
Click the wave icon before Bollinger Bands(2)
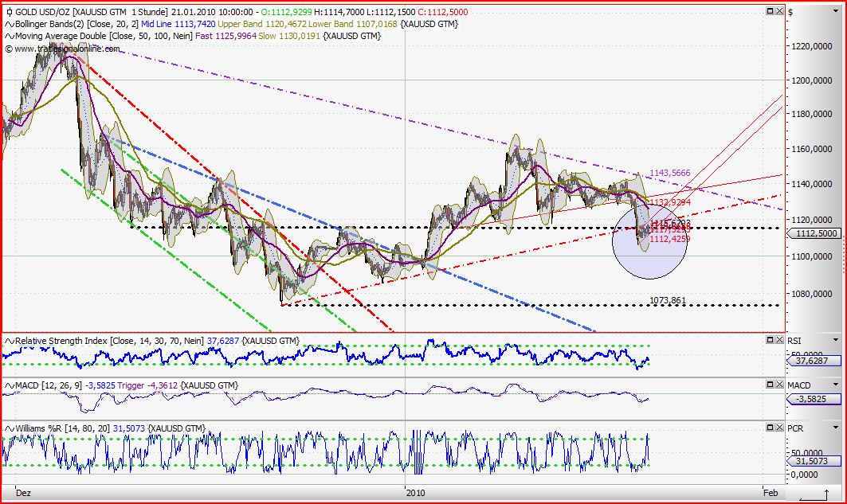(x=10, y=24)
